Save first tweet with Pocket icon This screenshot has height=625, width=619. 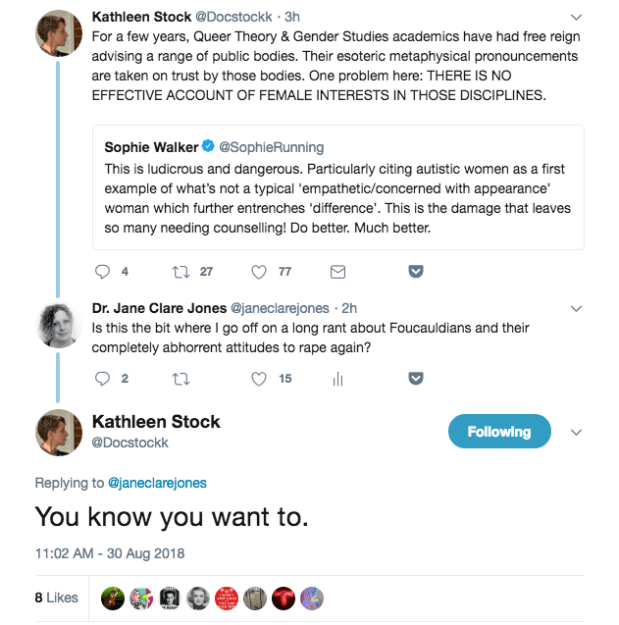(x=416, y=271)
